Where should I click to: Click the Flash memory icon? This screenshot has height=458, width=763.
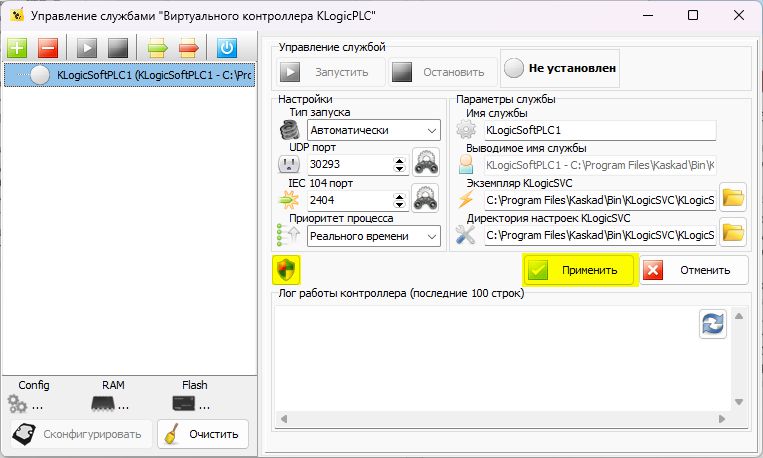(x=184, y=403)
